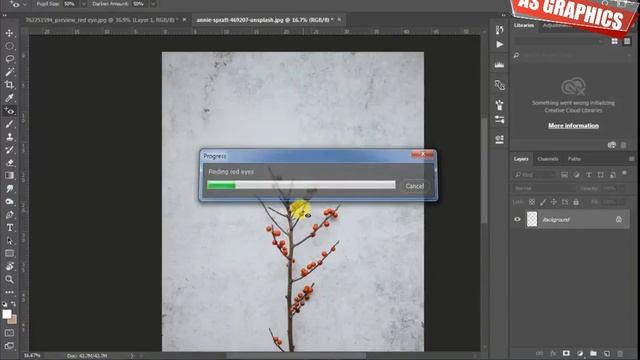Open the Edit Toolbar three-dots menu
This screenshot has width=640, height=360.
pos(9,292)
